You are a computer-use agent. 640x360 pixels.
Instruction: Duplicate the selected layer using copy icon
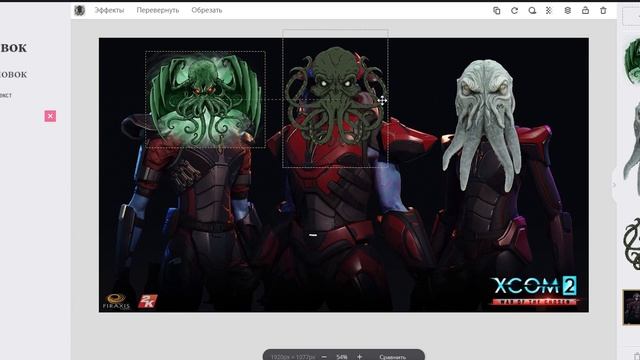coord(496,11)
